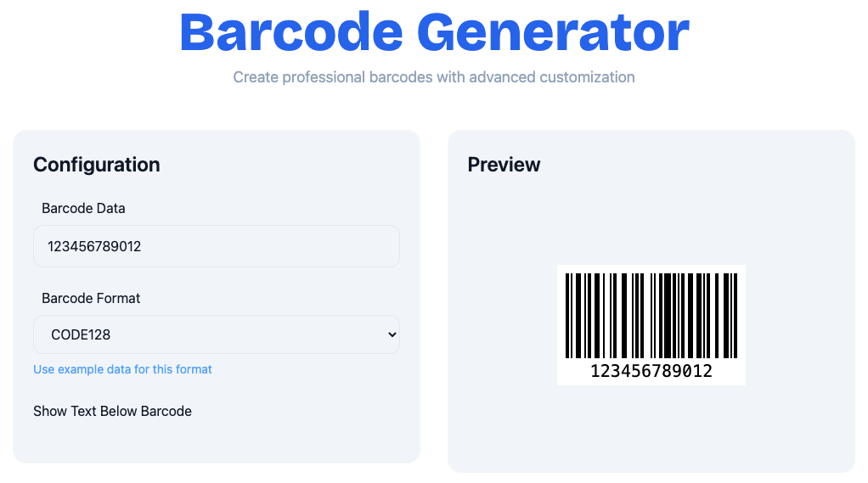The width and height of the screenshot is (868, 483).
Task: Click empty area at bottom of Configuration panel
Action: pos(216,443)
